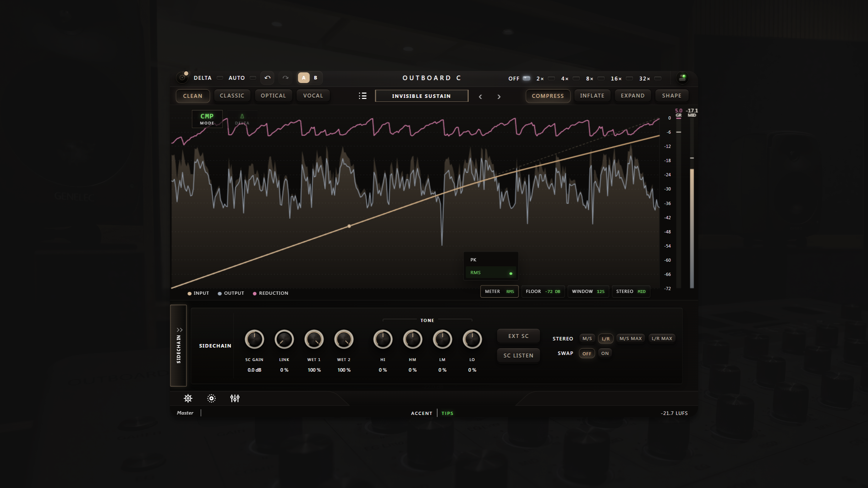Open the STEREO MID dropdown
Viewport: 868px width, 488px height.
click(631, 292)
